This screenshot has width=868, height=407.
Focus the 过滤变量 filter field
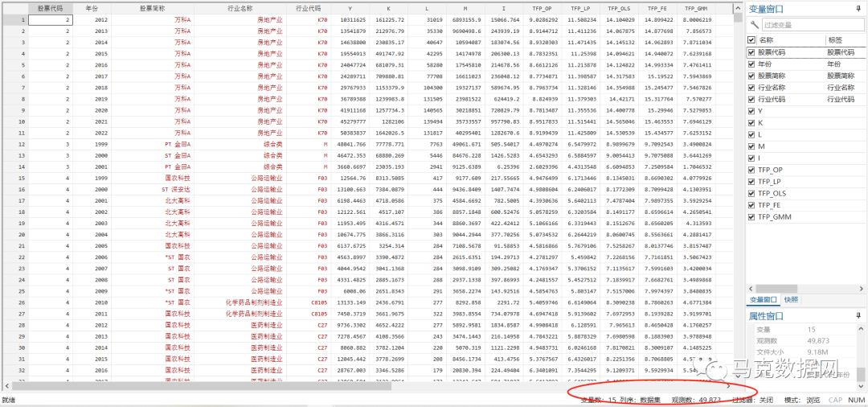tap(812, 25)
